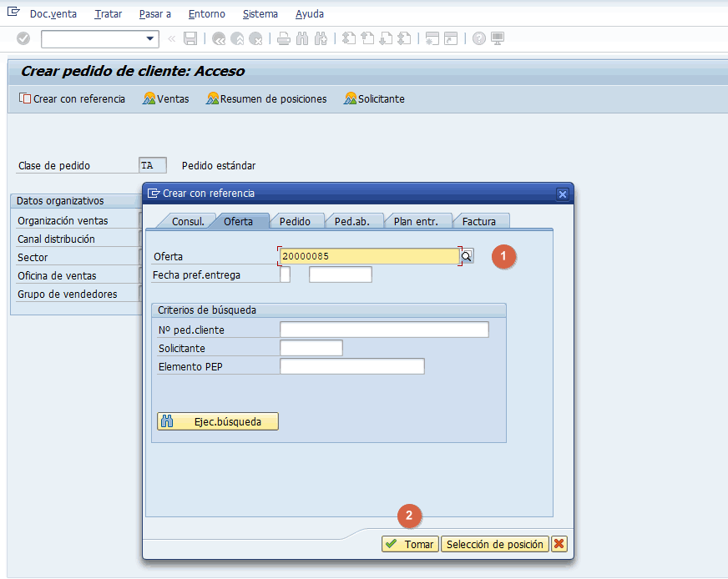Switch to the Ped.ab. tab

tap(352, 221)
